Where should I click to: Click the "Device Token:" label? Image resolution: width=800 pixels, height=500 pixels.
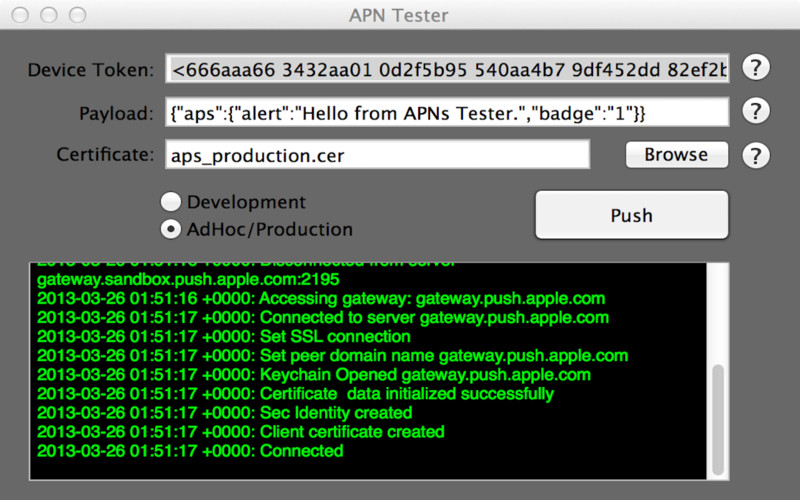click(91, 70)
